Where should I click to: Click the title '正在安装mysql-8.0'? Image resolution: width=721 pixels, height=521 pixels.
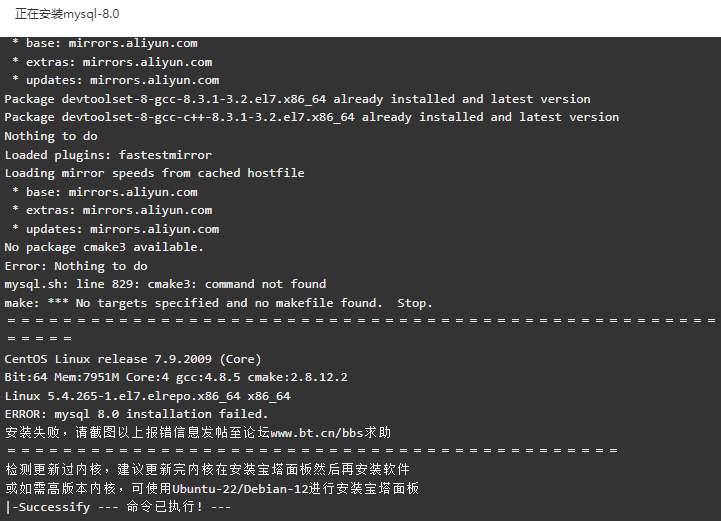coord(67,14)
